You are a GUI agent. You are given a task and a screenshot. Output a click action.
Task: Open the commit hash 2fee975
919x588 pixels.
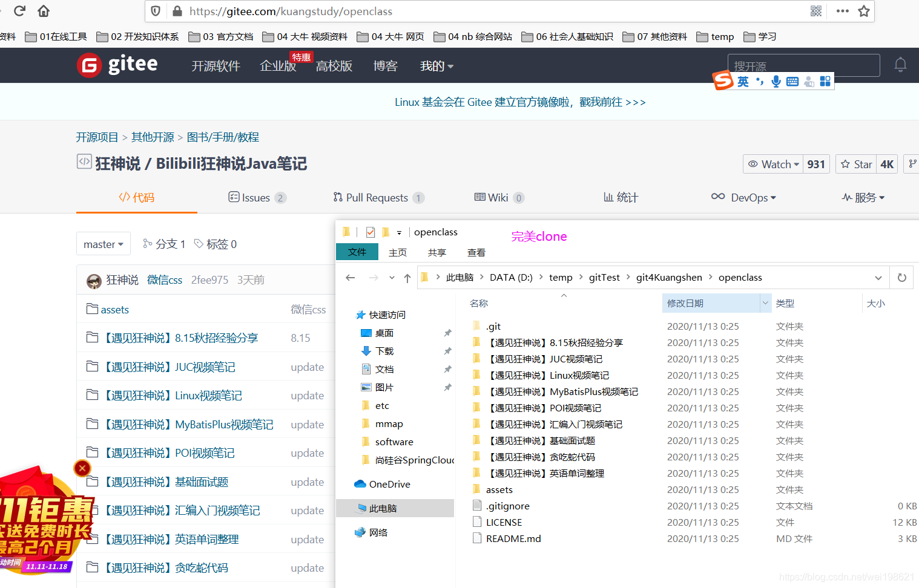click(209, 280)
